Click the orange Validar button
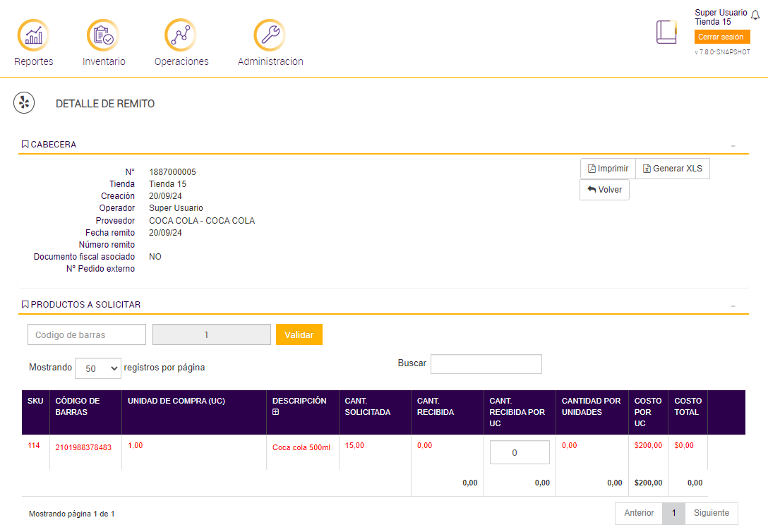The height and width of the screenshot is (532, 768). [x=299, y=334]
